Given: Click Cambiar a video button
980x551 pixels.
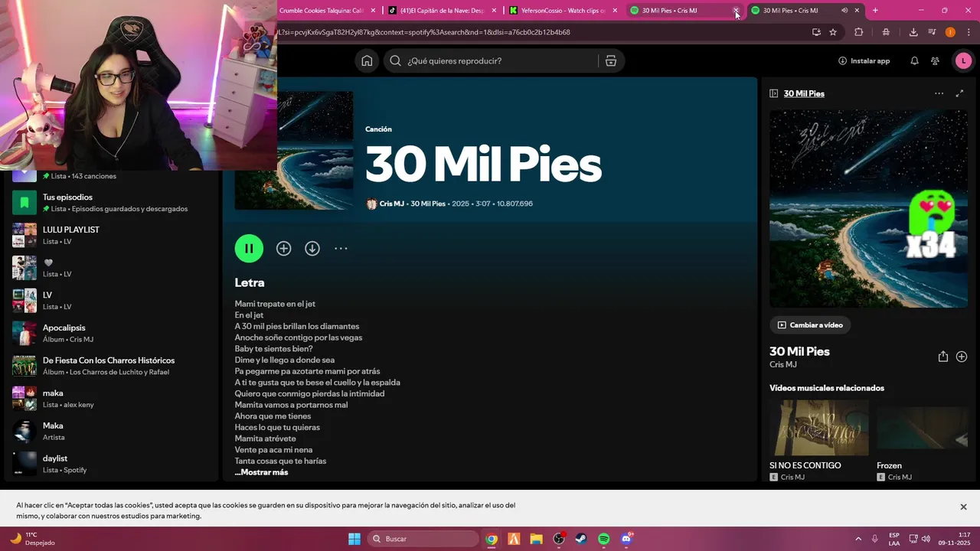Looking at the screenshot, I should pyautogui.click(x=810, y=325).
